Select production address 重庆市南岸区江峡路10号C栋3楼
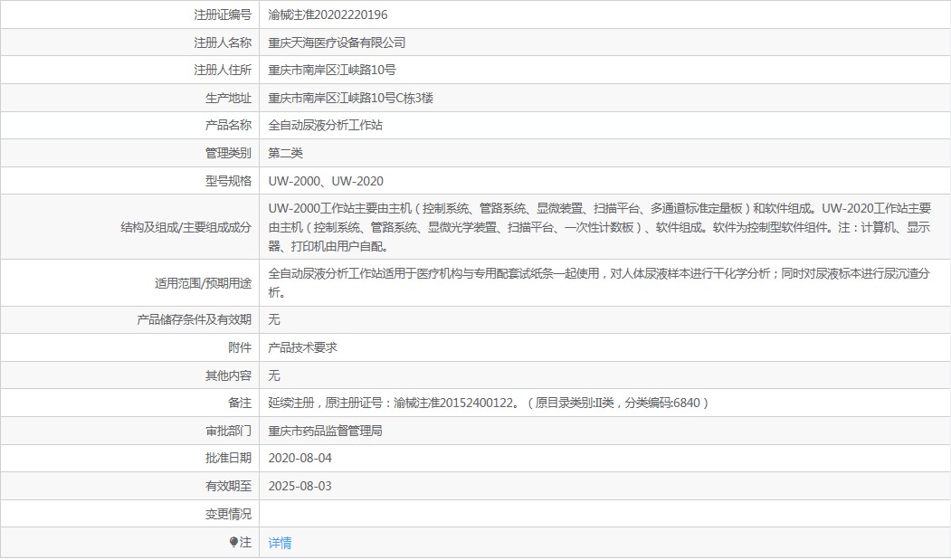 click(350, 98)
